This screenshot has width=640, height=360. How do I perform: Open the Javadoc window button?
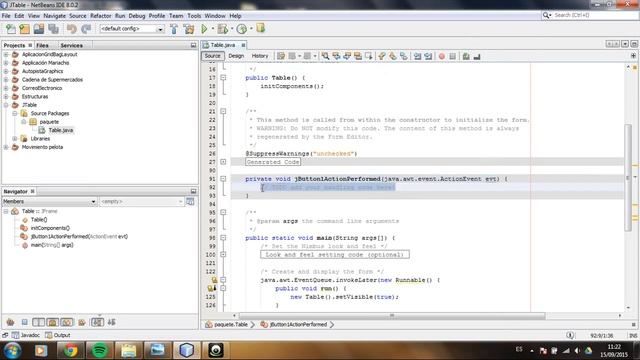[x=26, y=335]
